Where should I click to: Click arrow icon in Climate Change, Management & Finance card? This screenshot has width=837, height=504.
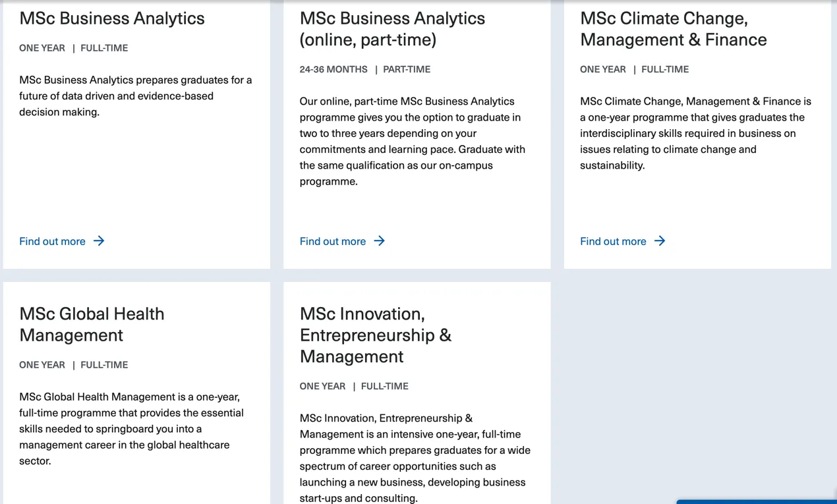coord(660,241)
